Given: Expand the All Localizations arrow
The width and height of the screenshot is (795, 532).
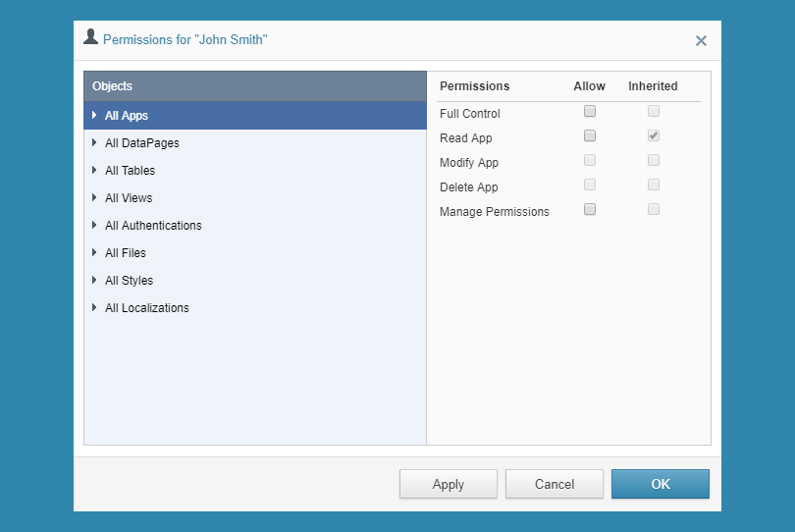Looking at the screenshot, I should [x=94, y=307].
